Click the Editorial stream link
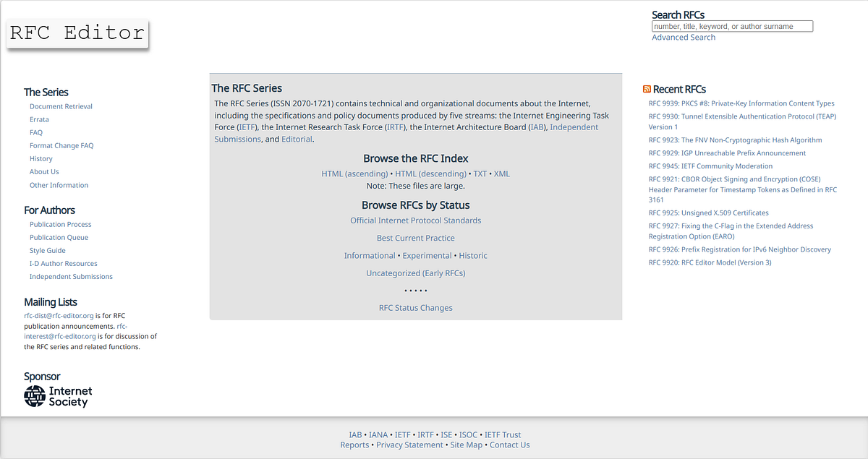This screenshot has width=868, height=459. pos(297,139)
